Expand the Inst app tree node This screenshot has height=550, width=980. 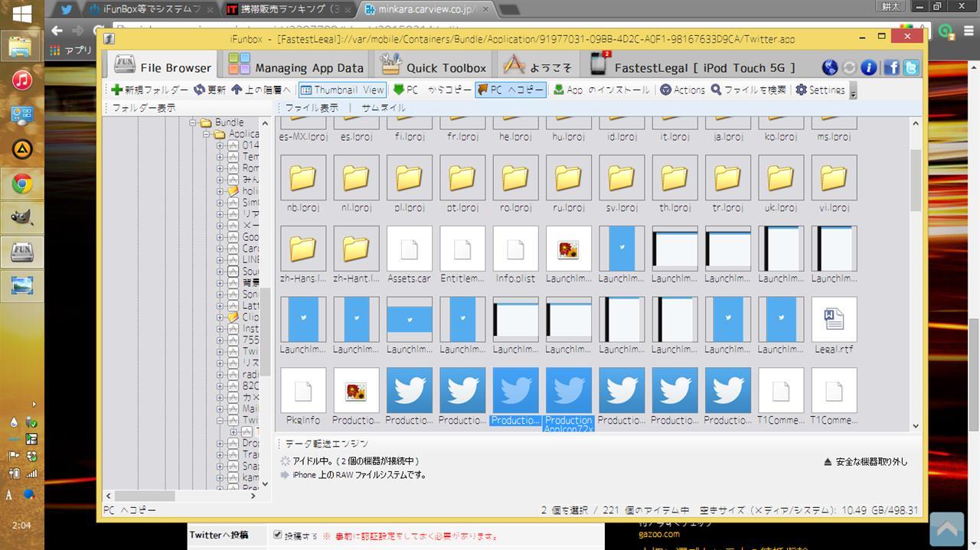coord(220,329)
